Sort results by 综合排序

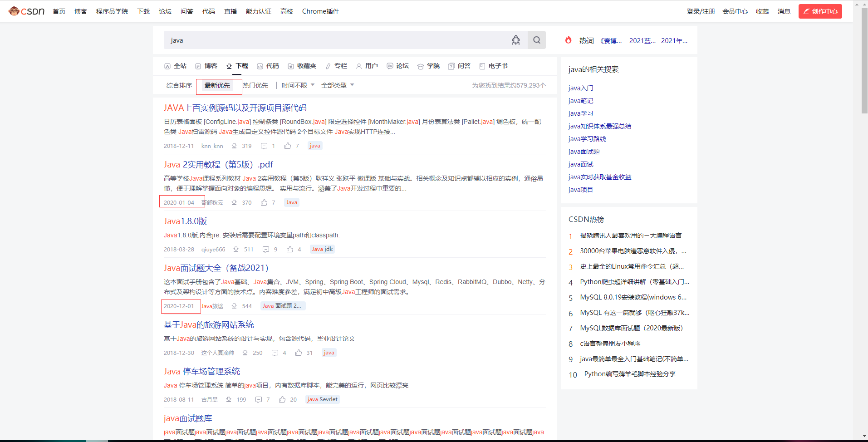pos(179,85)
